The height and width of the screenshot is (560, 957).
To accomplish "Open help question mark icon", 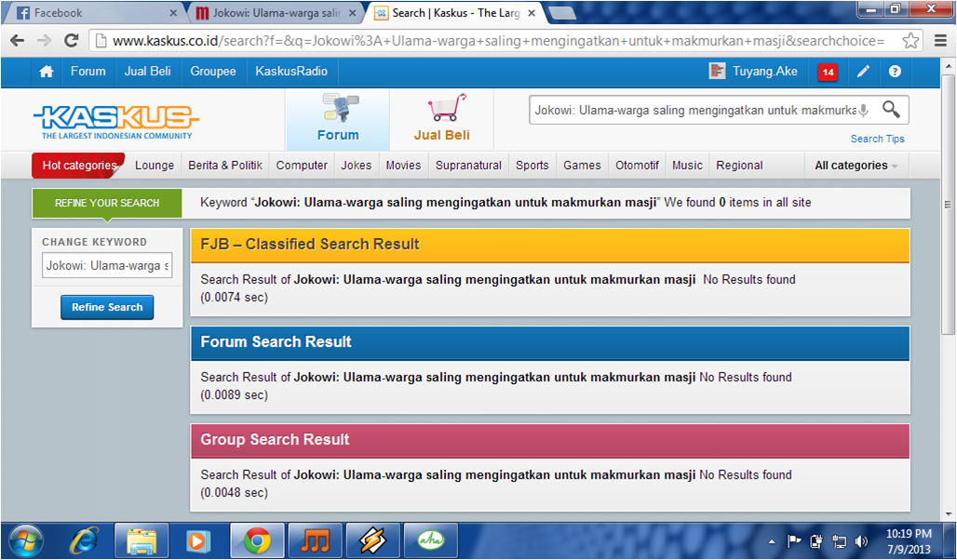I will pyautogui.click(x=895, y=72).
